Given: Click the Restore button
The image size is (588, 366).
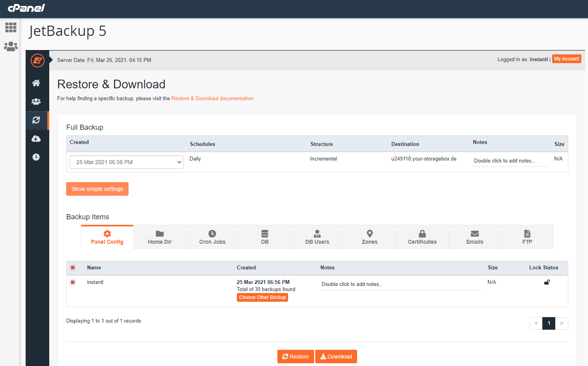Looking at the screenshot, I should click(x=296, y=357).
